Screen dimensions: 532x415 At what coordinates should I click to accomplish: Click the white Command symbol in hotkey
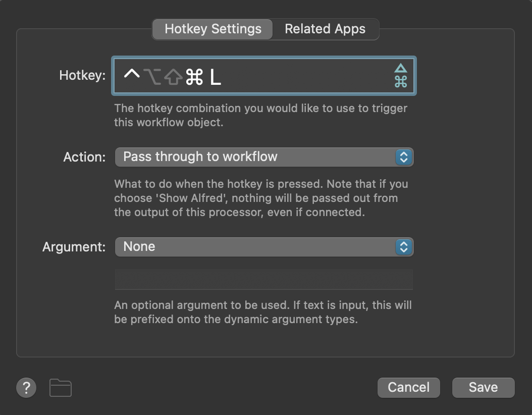[194, 77]
